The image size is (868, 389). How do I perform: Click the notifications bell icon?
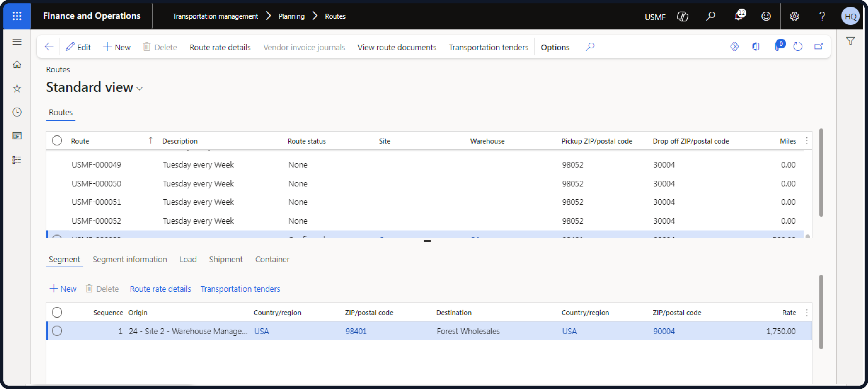[x=739, y=16]
